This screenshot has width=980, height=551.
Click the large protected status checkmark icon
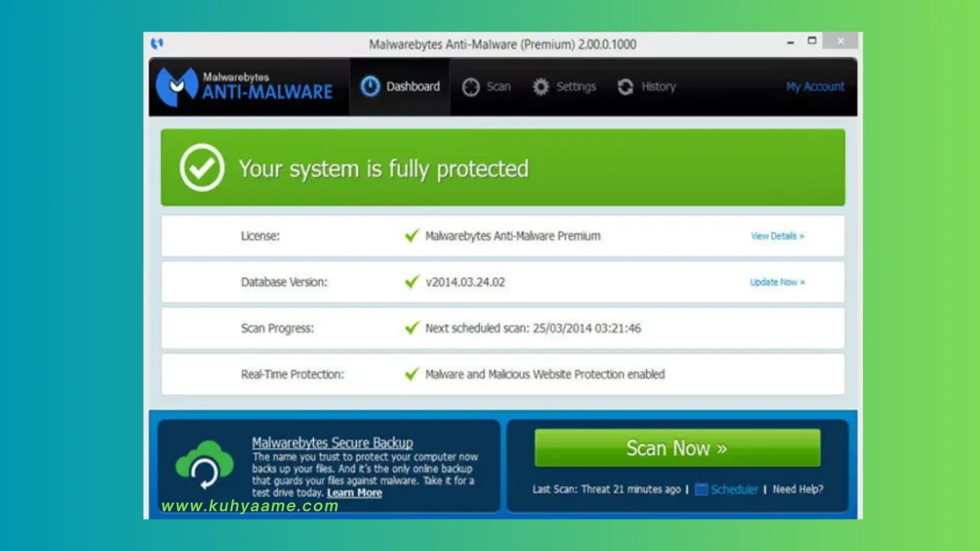tap(202, 168)
